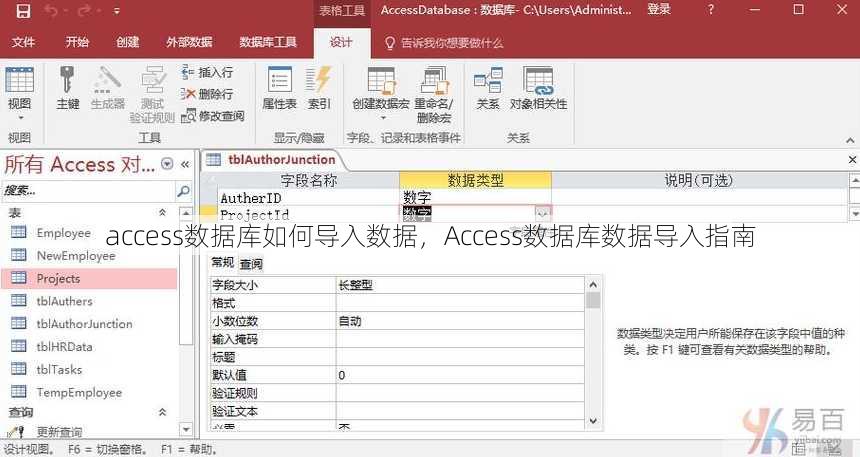Collapse the 查询 group in the navigation pane
The image size is (860, 457).
[162, 412]
